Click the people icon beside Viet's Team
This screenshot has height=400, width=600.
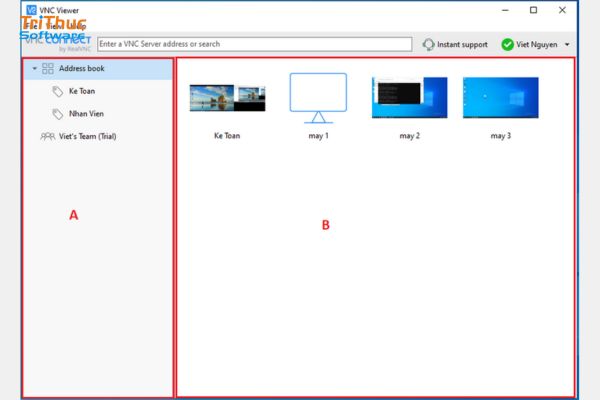pos(48,136)
